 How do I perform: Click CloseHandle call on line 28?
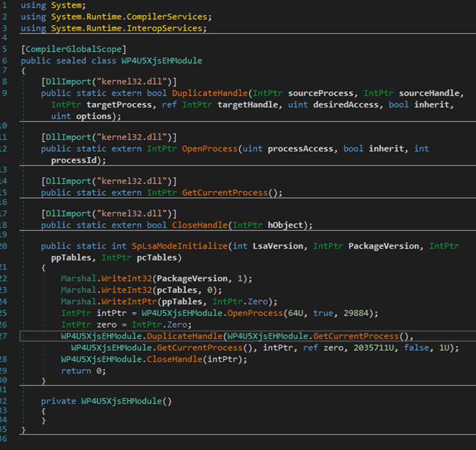point(175,359)
